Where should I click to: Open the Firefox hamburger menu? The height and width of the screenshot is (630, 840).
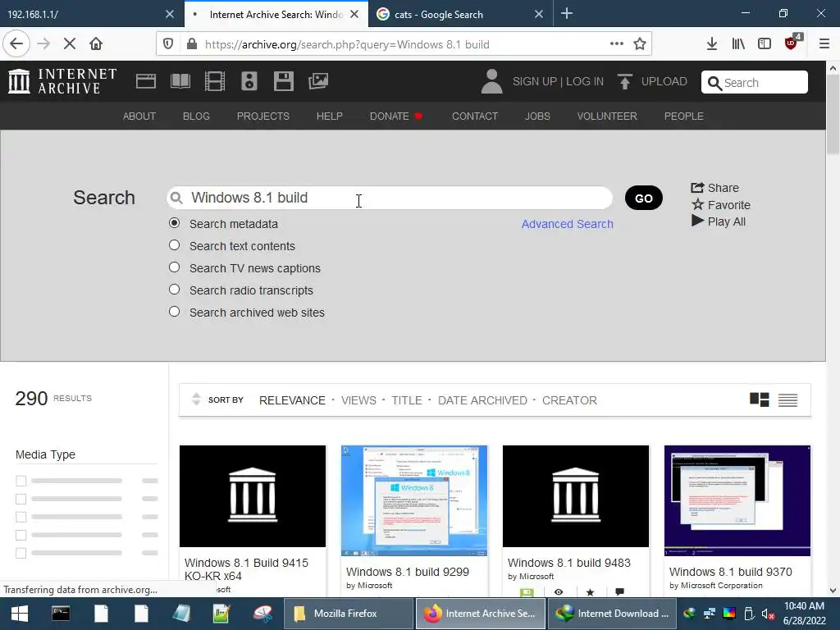coord(824,44)
